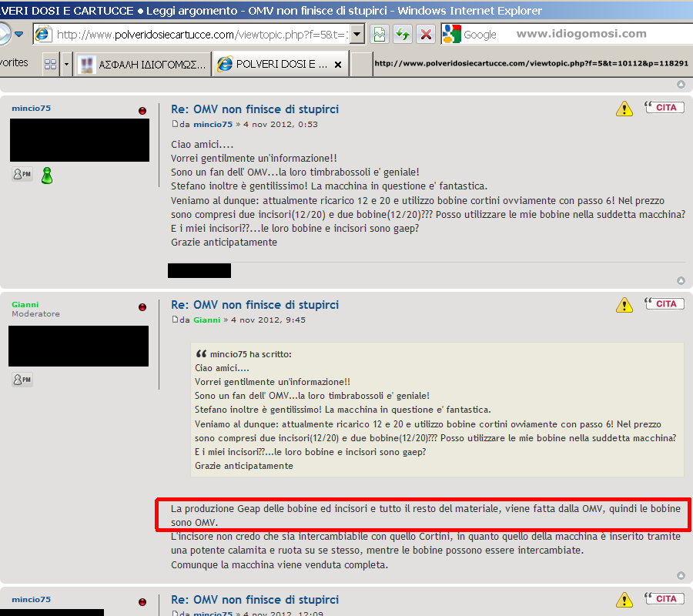Click the post icon beside 'da mincio75' at 0:53
Viewport: 693px width, 616px height.
tap(175, 124)
